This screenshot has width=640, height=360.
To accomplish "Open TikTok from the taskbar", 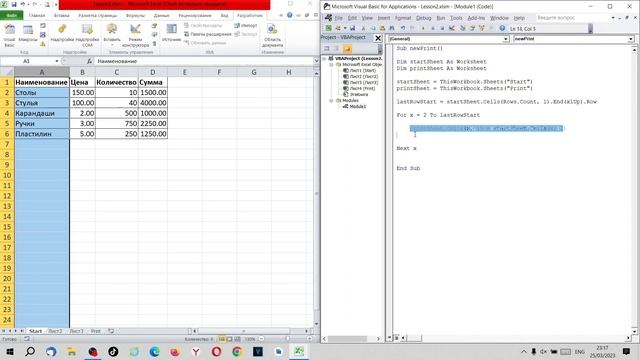I will [x=113, y=351].
